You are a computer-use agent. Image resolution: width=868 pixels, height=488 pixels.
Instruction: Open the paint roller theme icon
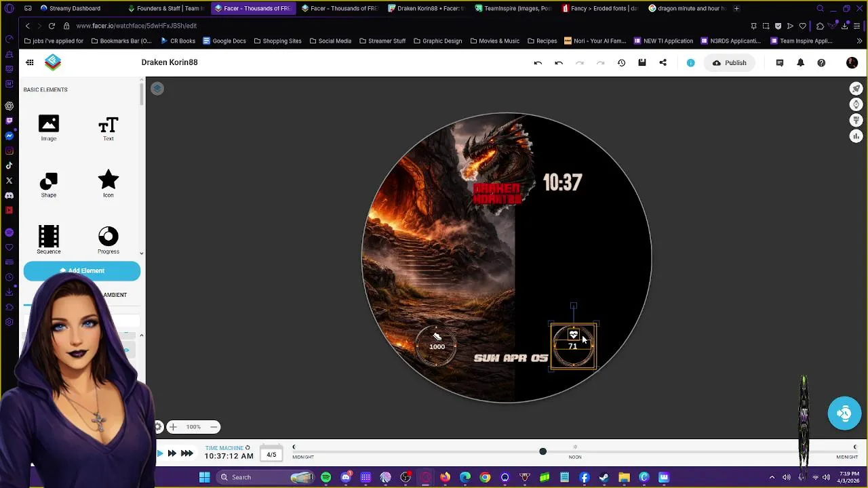point(856,121)
